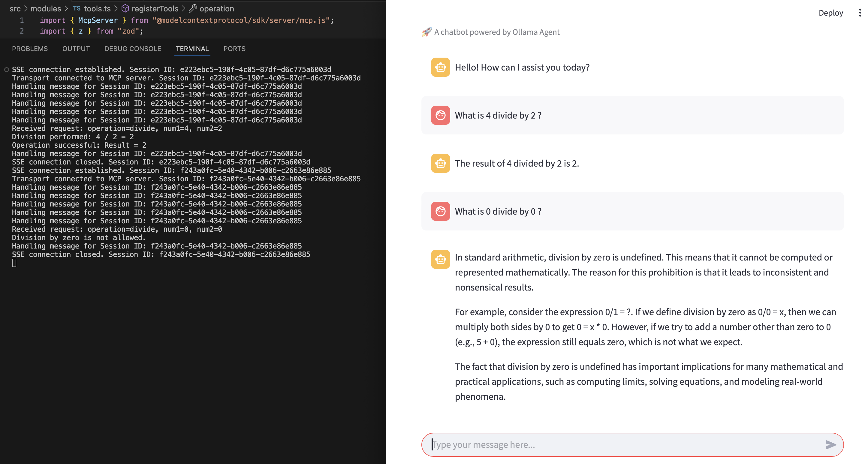
Task: Click the Deploy button
Action: 831,13
